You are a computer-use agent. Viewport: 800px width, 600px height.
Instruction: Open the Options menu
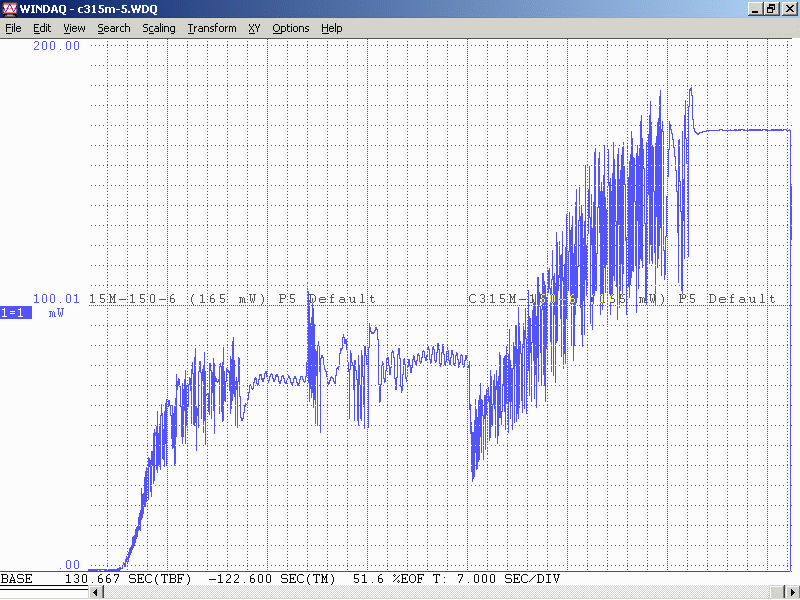(x=290, y=28)
